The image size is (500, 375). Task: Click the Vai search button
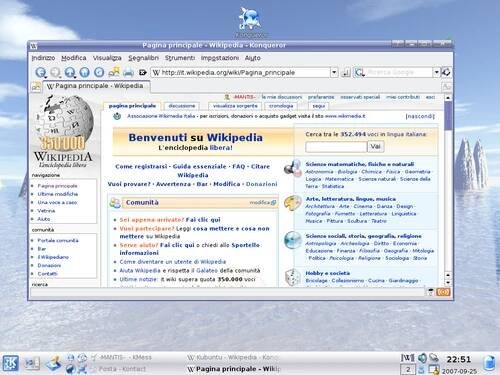click(x=375, y=147)
